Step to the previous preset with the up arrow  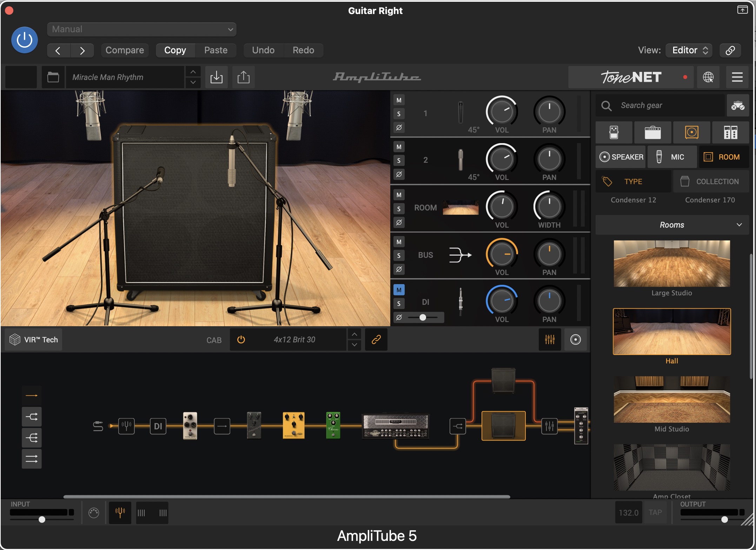point(193,72)
